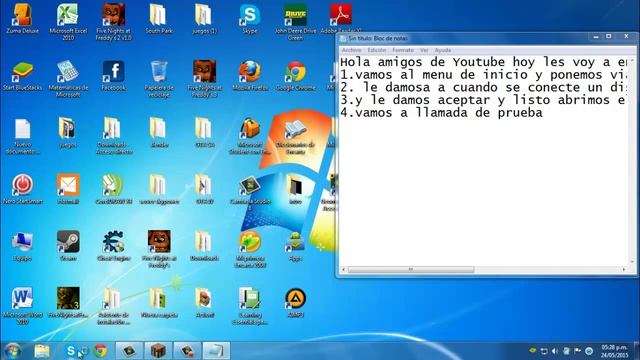Click the left arrow of Notepad's horizontal scrollbar
This screenshot has width=640, height=360.
[x=343, y=269]
